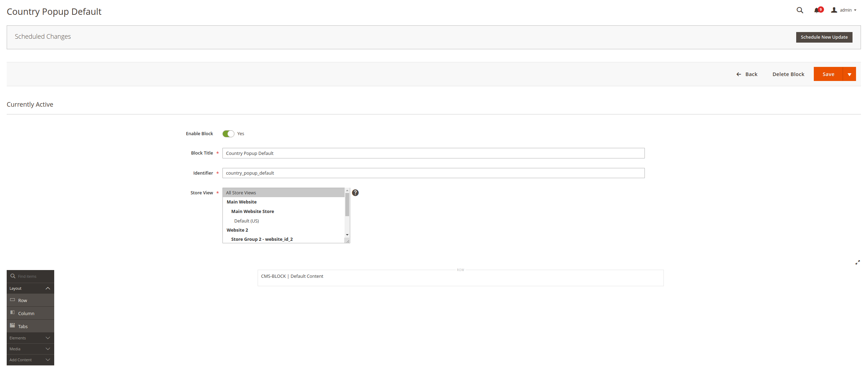
Task: Select Default (US) store view option
Action: pyautogui.click(x=246, y=221)
